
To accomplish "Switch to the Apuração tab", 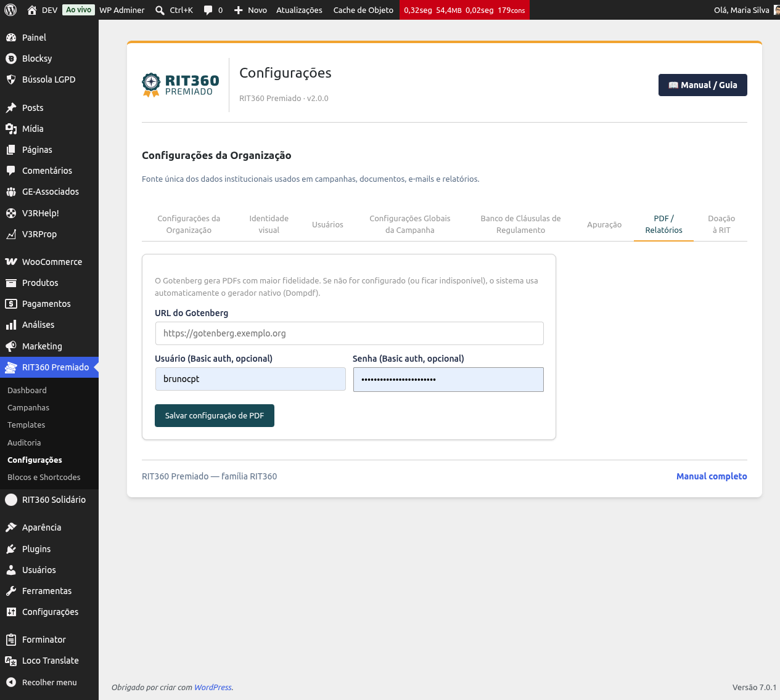I will point(604,224).
